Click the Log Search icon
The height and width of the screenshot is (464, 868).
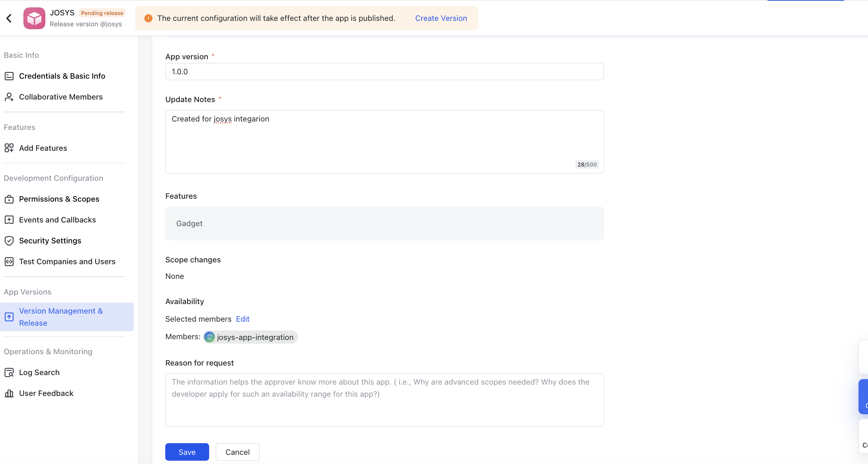9,373
